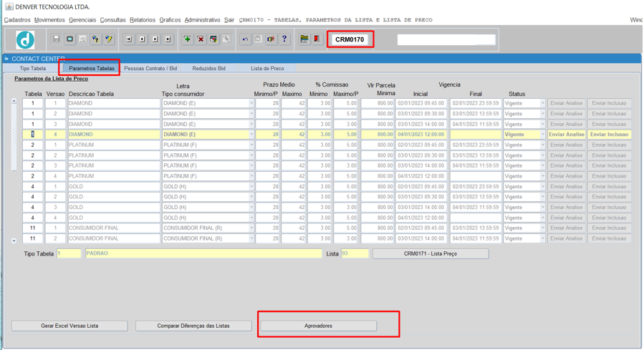Switch to the Tipo Tabela tab
The width and height of the screenshot is (644, 350).
33,69
